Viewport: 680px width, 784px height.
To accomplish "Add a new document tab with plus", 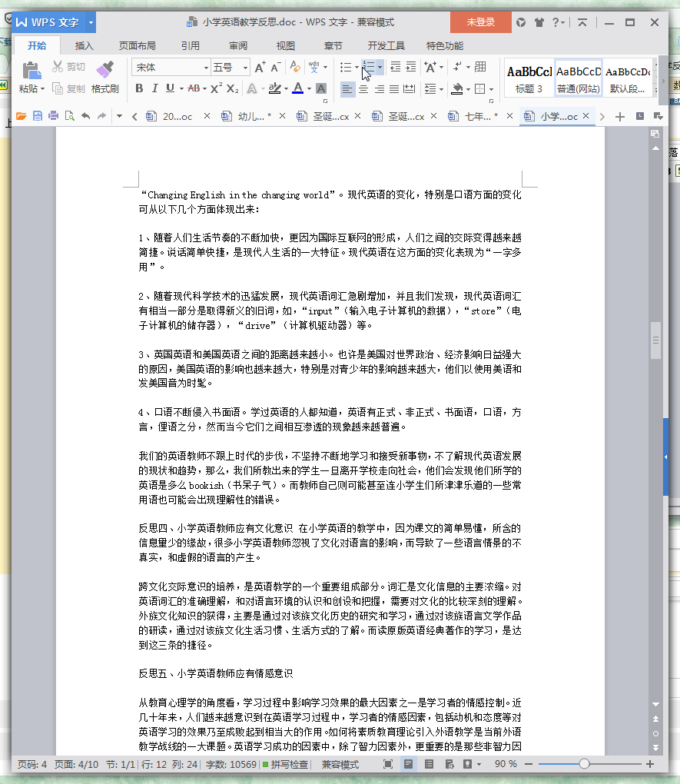I will click(x=620, y=117).
